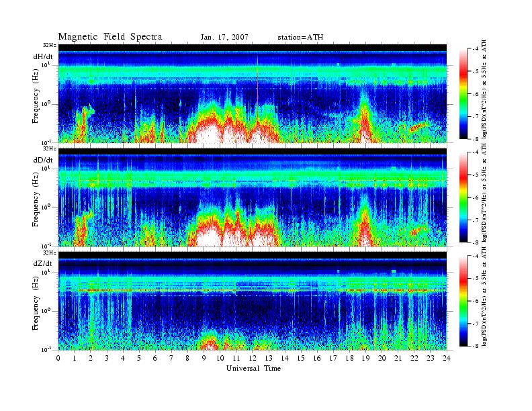
Task: Click the time axis tick "6"
Action: (155, 358)
